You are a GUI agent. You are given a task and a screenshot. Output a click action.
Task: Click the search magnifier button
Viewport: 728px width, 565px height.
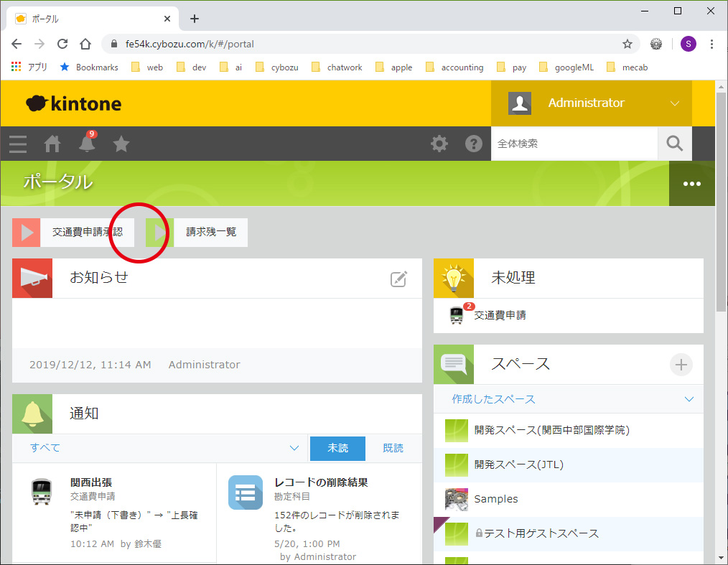675,144
